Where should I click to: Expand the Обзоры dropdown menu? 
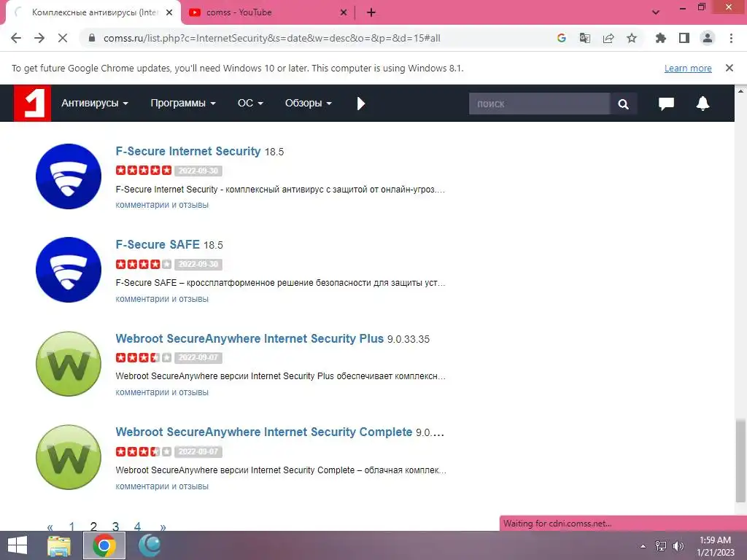[309, 104]
